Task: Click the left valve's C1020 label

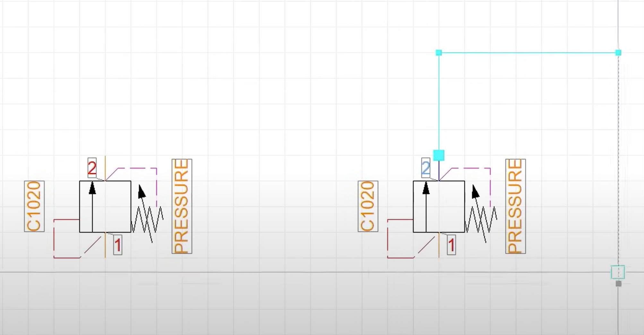Action: pos(34,206)
